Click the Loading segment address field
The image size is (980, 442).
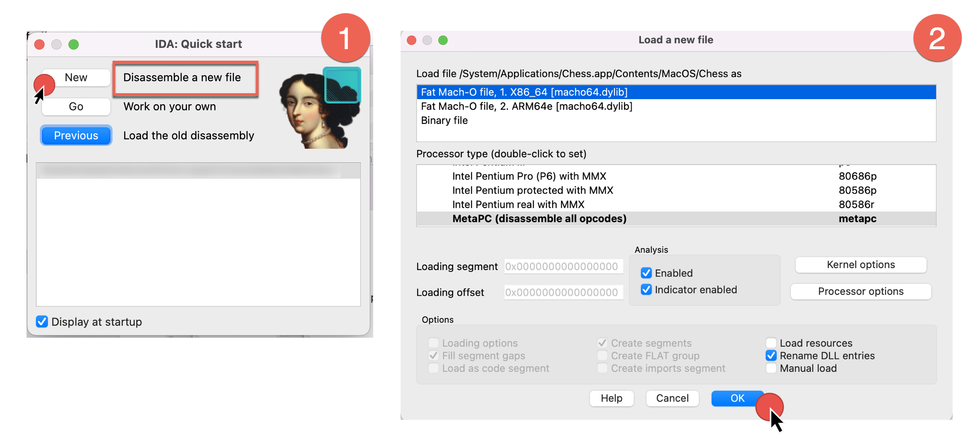point(563,266)
